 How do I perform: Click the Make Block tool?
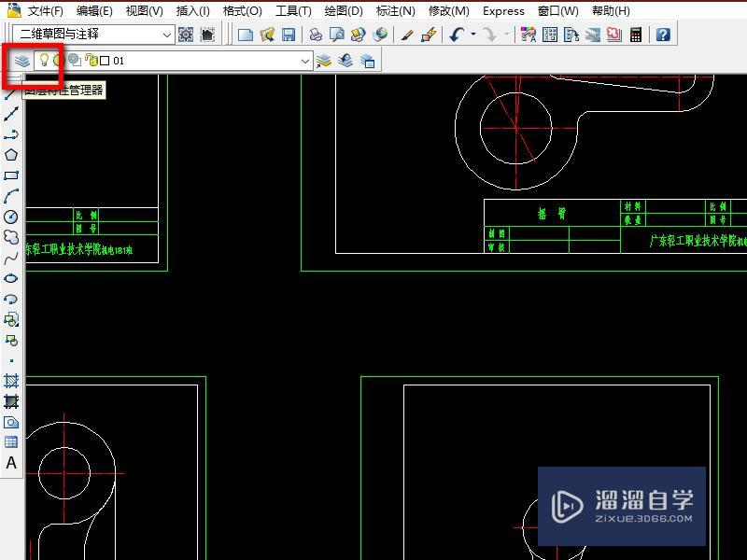click(11, 340)
